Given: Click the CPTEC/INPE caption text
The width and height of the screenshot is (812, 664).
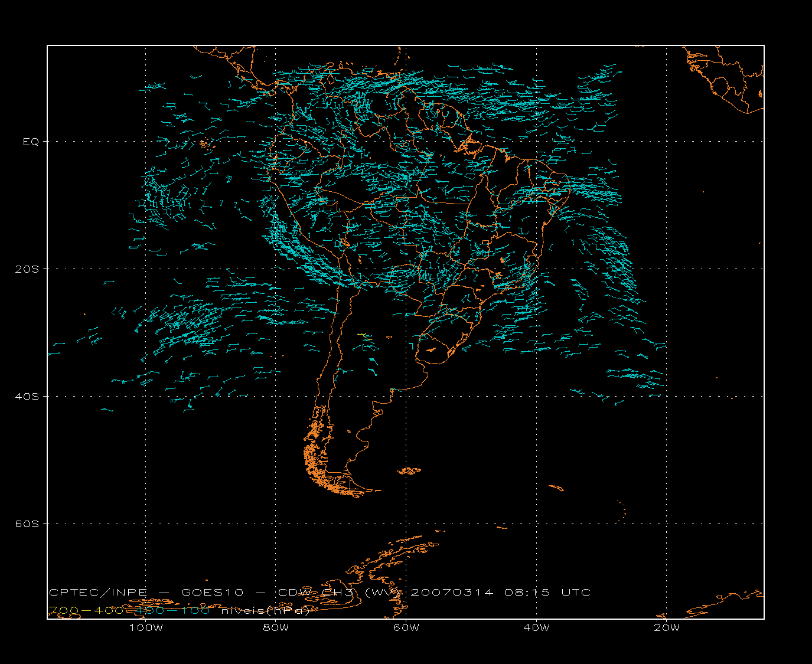Looking at the screenshot, I should coord(98,592).
